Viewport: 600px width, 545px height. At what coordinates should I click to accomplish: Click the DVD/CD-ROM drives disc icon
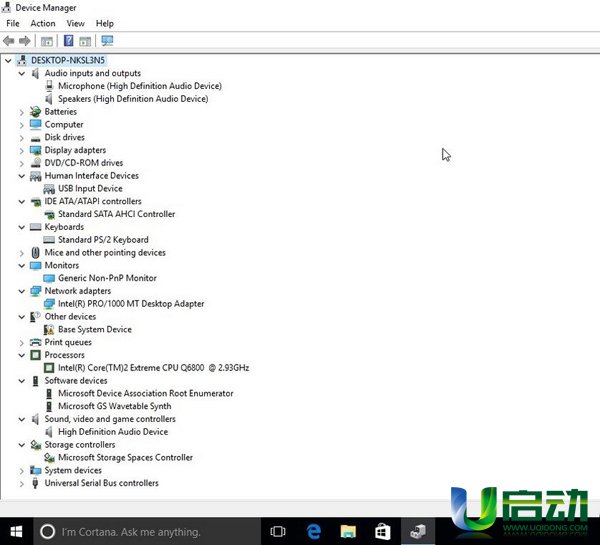tap(35, 163)
